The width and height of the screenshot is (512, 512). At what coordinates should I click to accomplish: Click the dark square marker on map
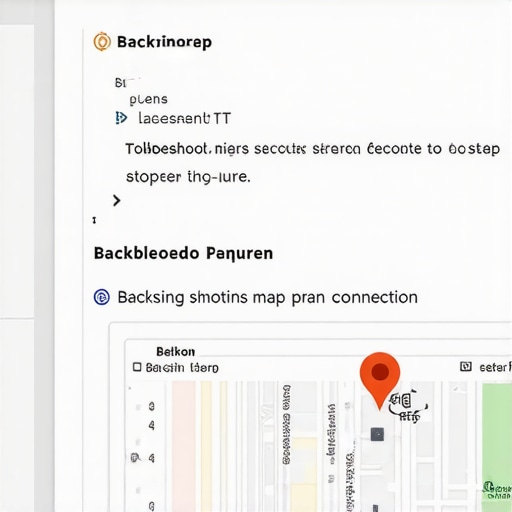tap(377, 434)
